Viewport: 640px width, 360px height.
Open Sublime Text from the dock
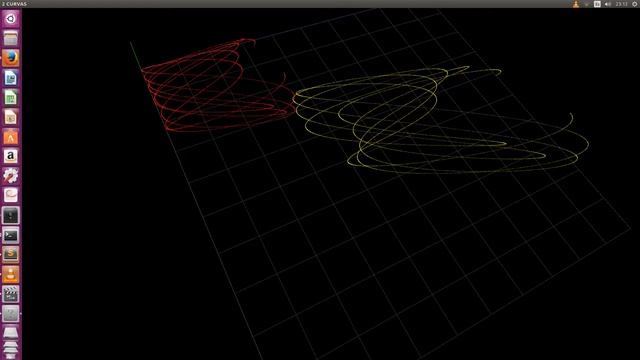point(11,255)
